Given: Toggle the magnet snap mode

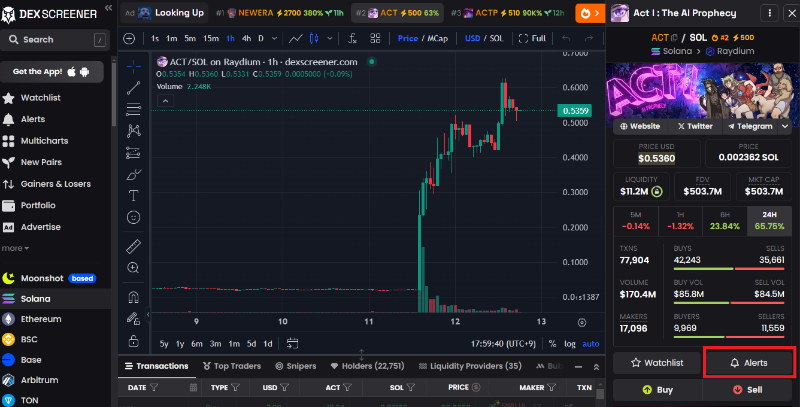Looking at the screenshot, I should tap(134, 297).
